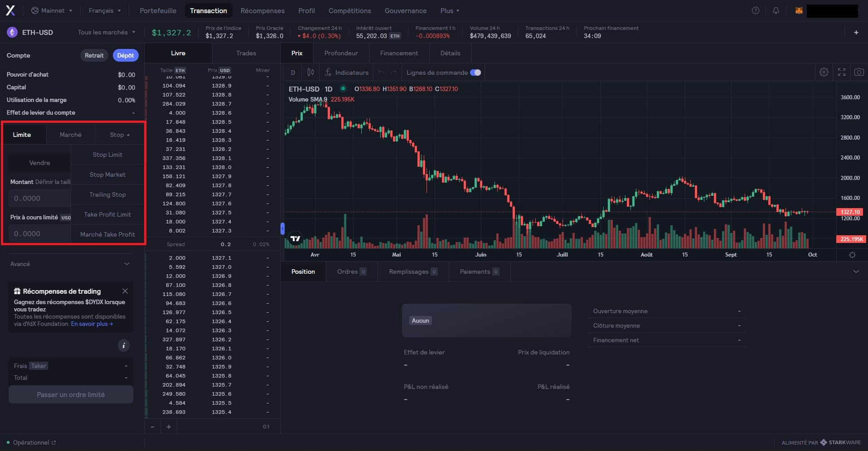Close the Récompenses de trading card
Screen dimensions: 868x451
[x=125, y=291]
